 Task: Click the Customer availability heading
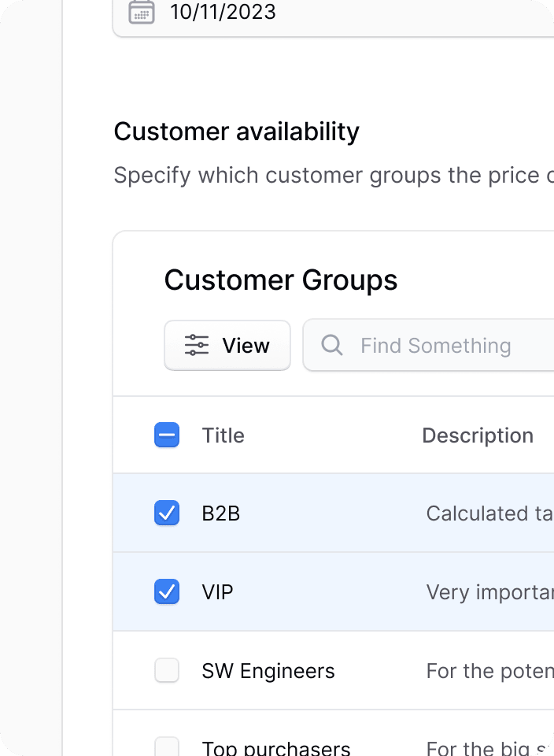[x=236, y=131]
